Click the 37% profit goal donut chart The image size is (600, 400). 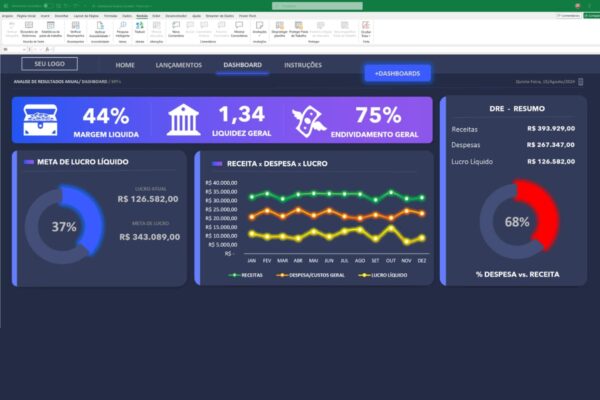[64, 226]
